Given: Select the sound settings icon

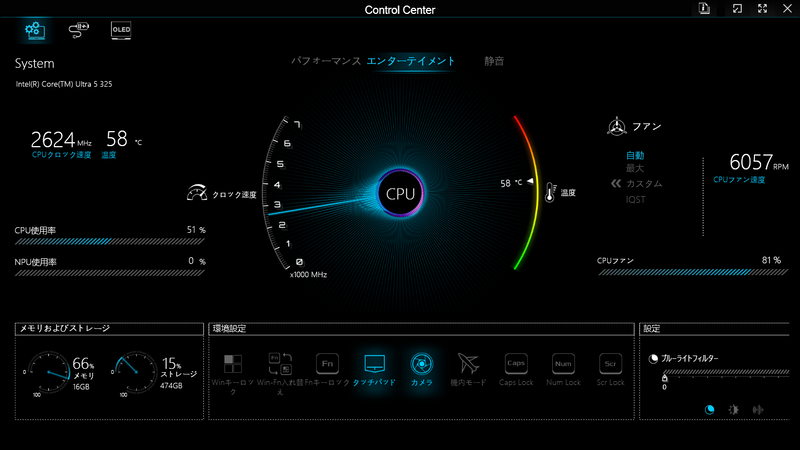Looking at the screenshot, I should tap(758, 410).
